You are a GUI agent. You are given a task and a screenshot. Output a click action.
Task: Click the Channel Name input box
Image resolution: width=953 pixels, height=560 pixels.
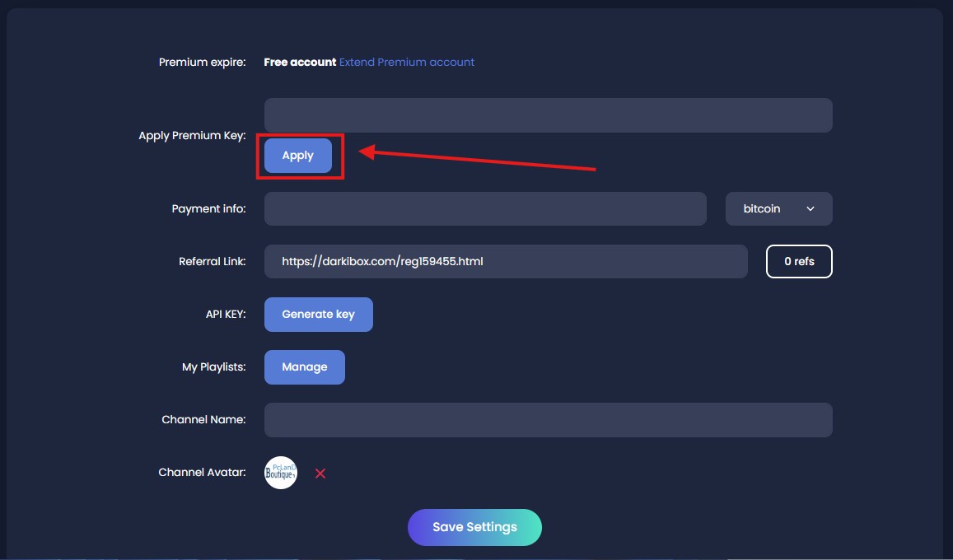(548, 420)
